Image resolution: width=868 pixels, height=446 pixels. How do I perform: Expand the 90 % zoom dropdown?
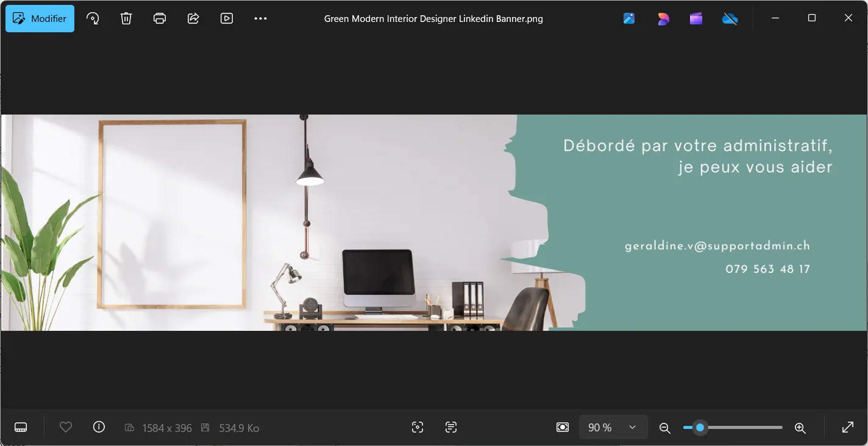coord(613,428)
